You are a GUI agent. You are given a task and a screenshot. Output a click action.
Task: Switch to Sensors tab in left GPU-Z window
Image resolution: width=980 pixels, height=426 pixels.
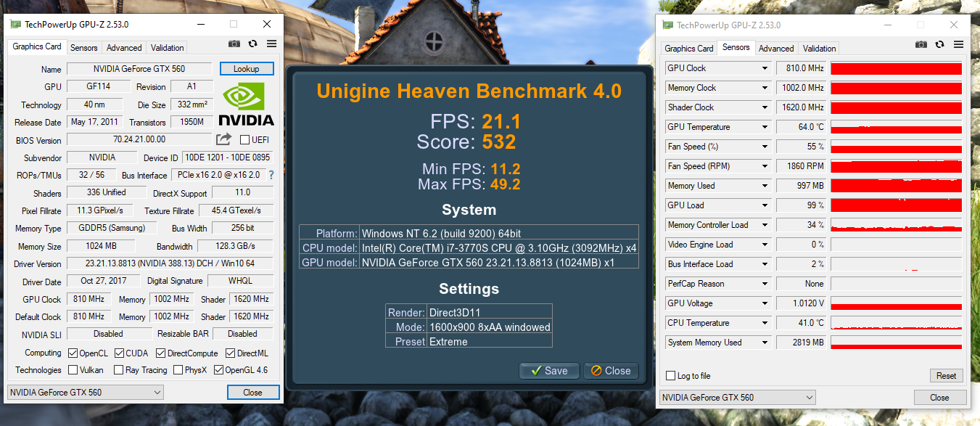(84, 48)
